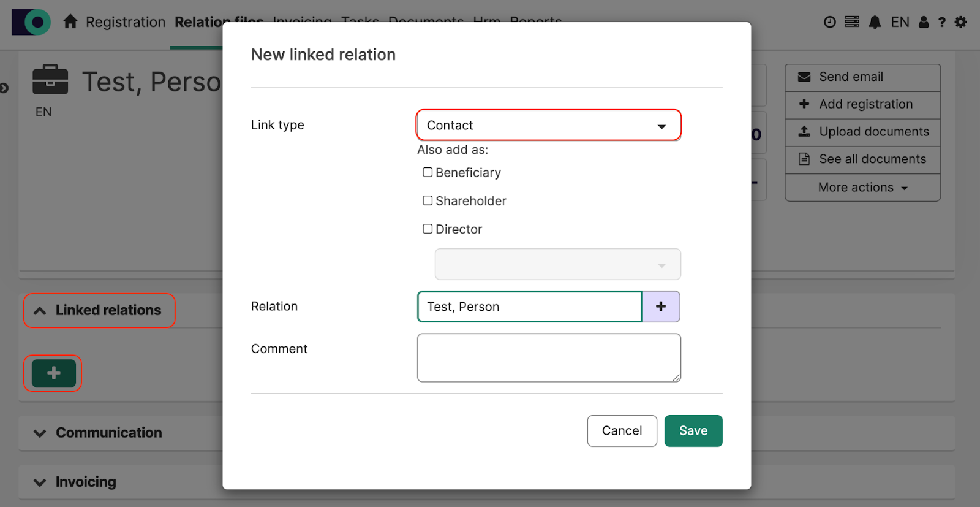Open the server list icon in header

tap(852, 22)
